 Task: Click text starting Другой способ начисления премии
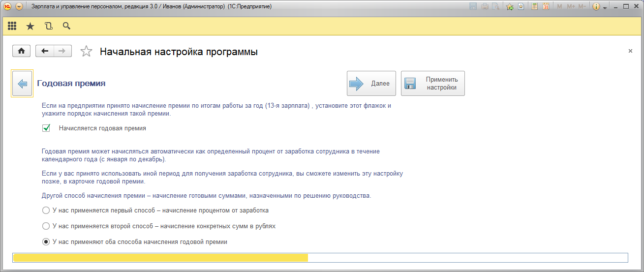point(207,196)
